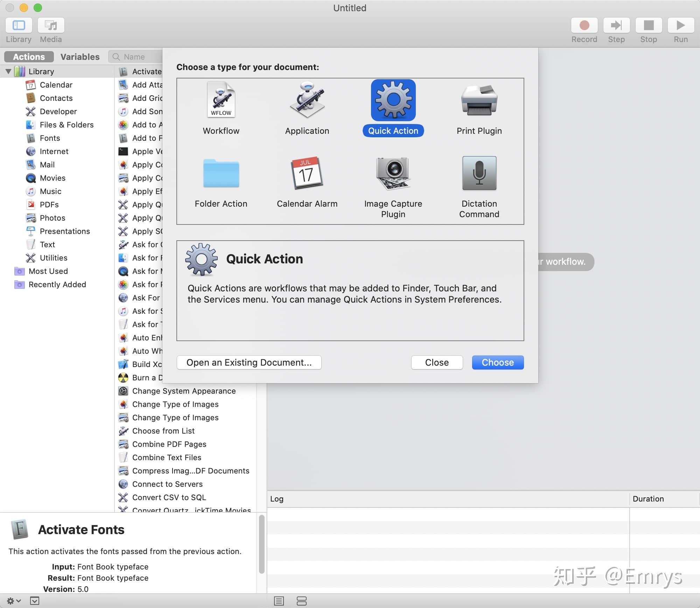Viewport: 700px width, 608px height.
Task: Click inside the Name search field
Action: pos(140,56)
